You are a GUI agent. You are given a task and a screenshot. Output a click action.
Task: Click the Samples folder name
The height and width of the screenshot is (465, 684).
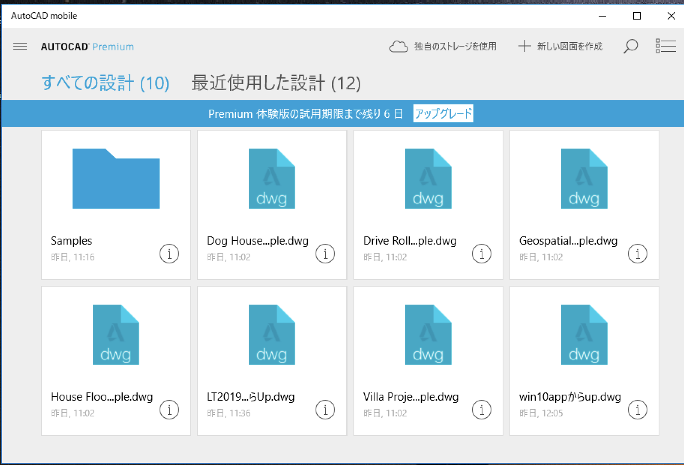pos(72,241)
